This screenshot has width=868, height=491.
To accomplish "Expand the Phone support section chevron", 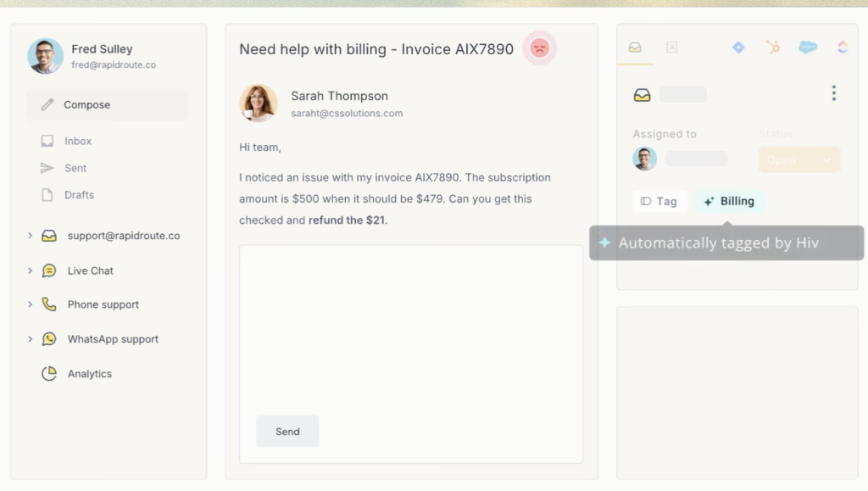I will 31,304.
